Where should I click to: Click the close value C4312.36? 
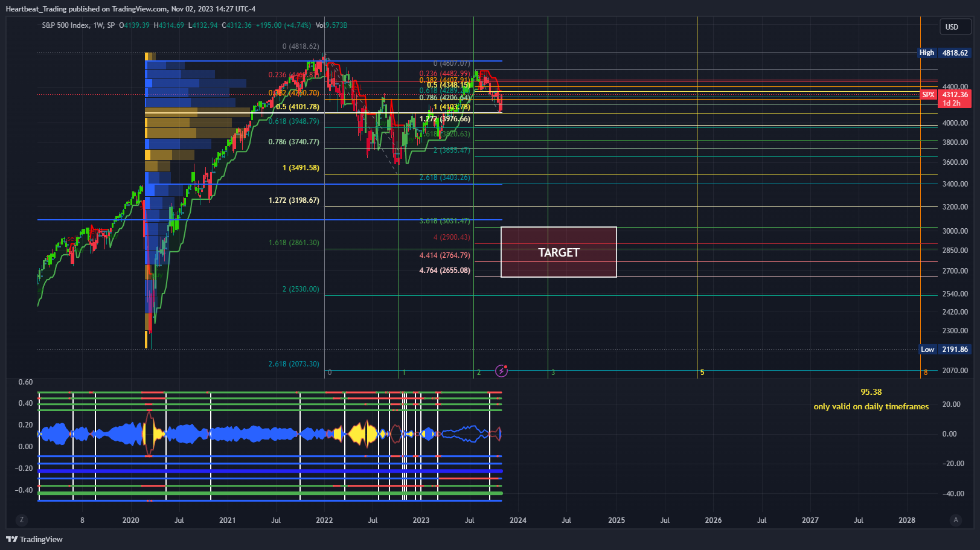(237, 25)
